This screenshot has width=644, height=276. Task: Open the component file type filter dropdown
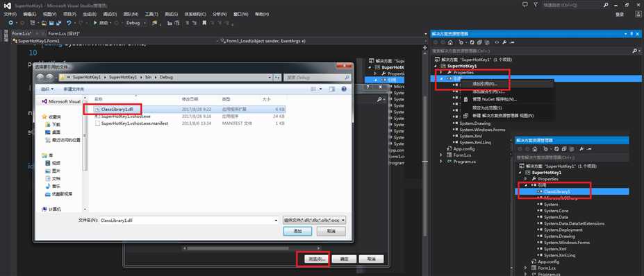[314, 221]
